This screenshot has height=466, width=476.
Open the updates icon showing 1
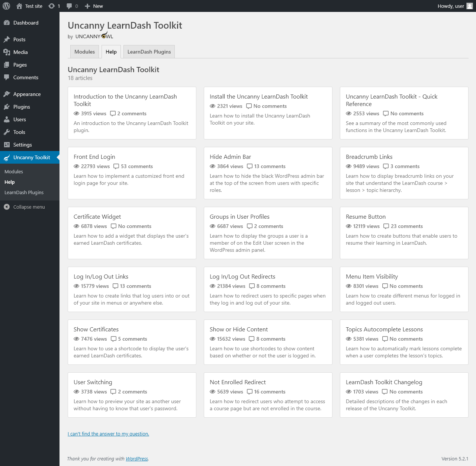pos(52,6)
